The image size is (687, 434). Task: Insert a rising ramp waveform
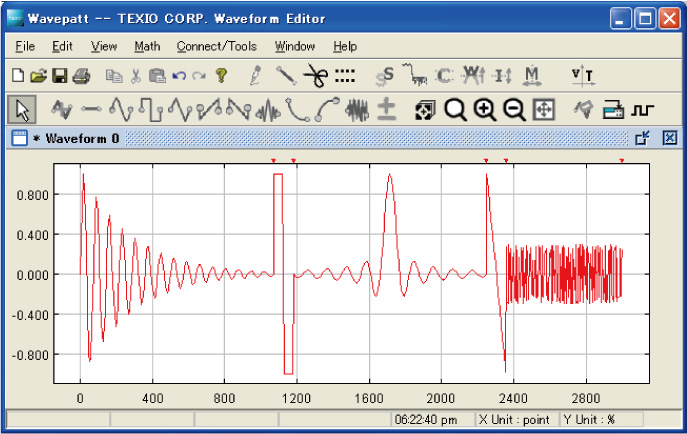tap(209, 109)
